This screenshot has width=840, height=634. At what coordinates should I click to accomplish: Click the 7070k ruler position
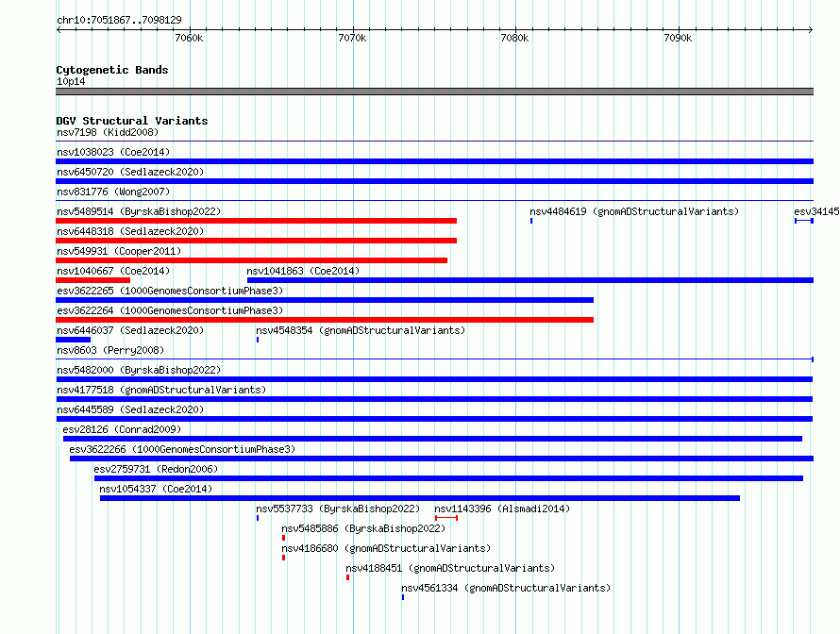[x=352, y=38]
